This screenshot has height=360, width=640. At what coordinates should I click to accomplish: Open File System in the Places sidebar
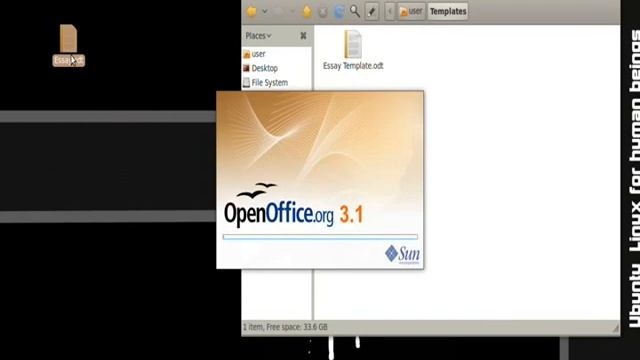click(x=265, y=82)
